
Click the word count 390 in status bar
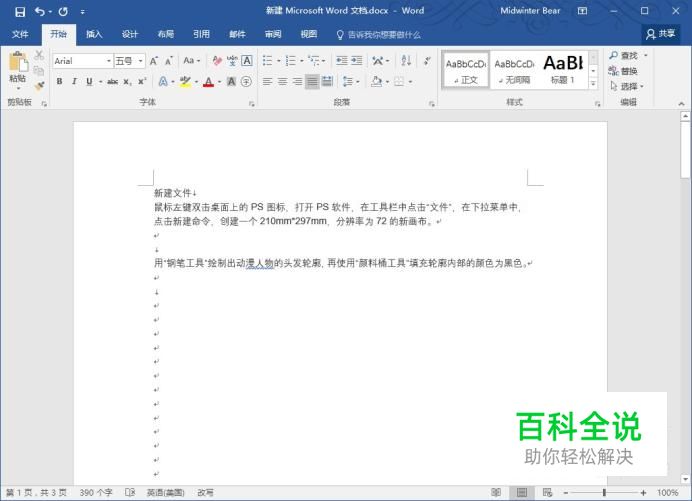96,492
